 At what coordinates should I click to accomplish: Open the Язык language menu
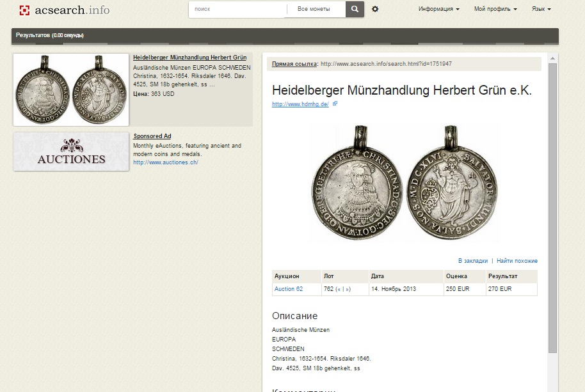[541, 9]
